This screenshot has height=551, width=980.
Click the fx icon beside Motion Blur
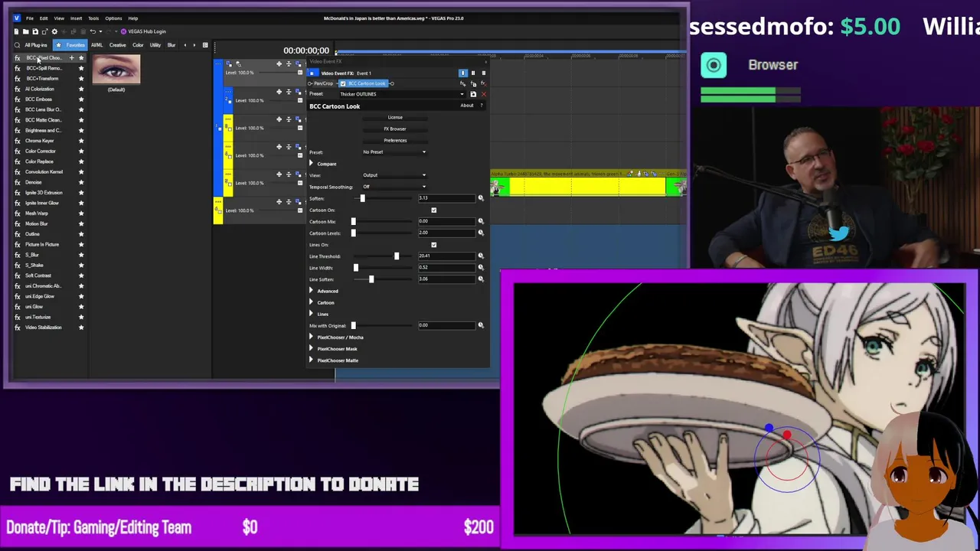pos(18,223)
